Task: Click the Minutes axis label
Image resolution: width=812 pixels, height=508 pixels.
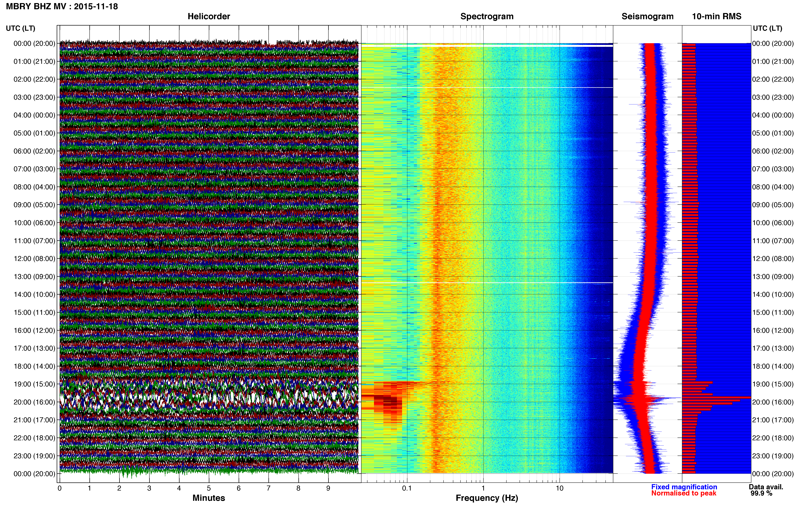Action: pyautogui.click(x=209, y=498)
